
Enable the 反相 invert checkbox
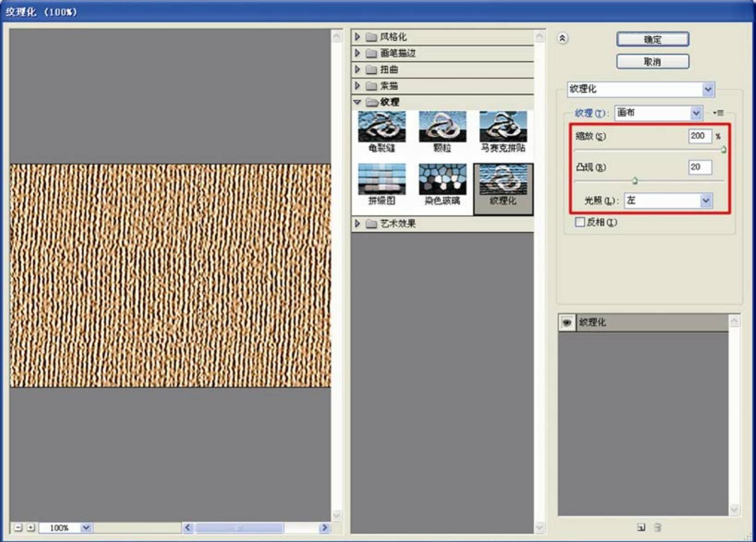point(580,222)
